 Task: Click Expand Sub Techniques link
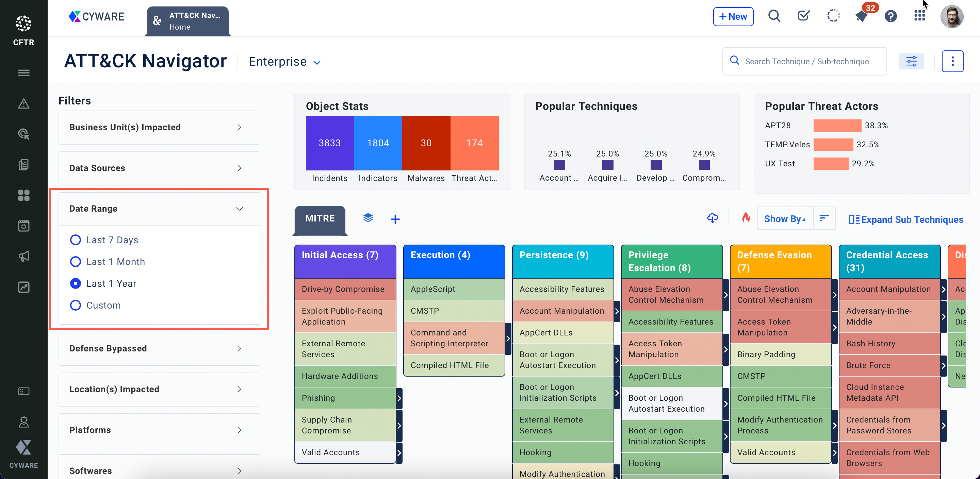coord(906,219)
